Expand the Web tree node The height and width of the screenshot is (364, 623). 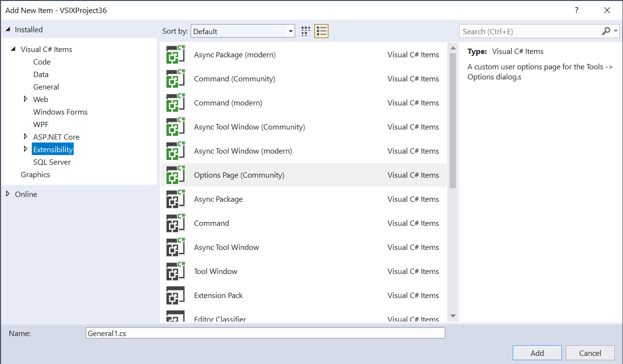26,99
